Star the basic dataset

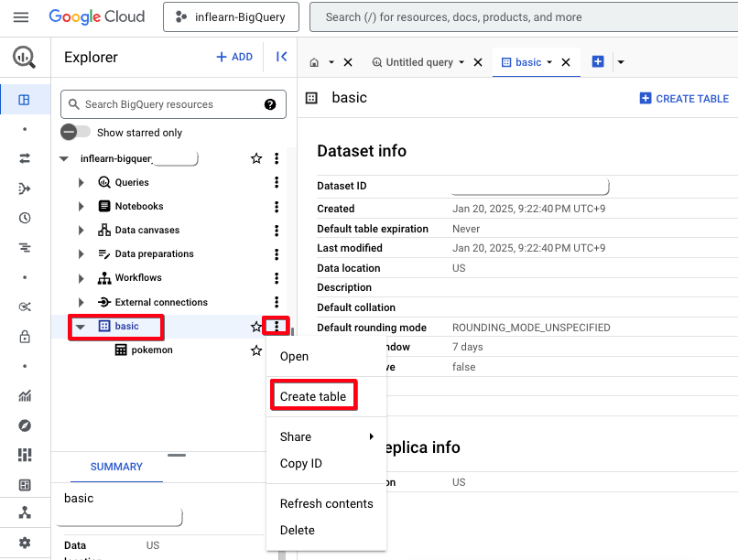(256, 327)
